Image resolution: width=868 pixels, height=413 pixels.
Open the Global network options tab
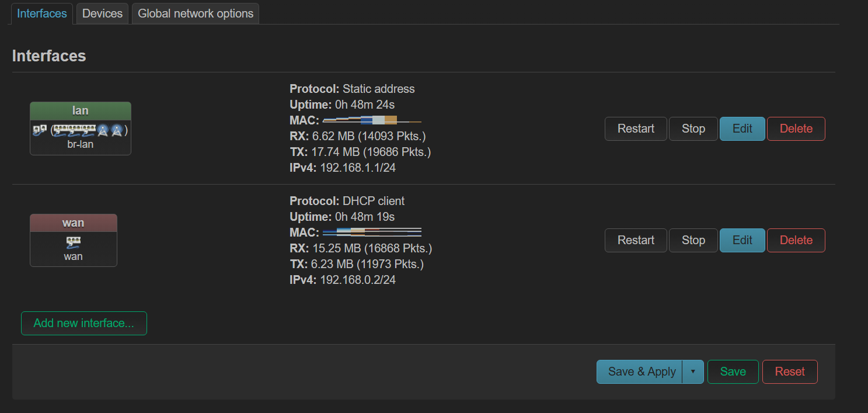click(x=196, y=13)
